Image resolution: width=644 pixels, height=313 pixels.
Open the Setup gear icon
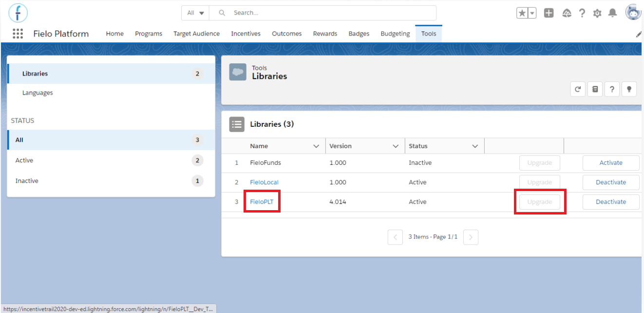point(597,13)
